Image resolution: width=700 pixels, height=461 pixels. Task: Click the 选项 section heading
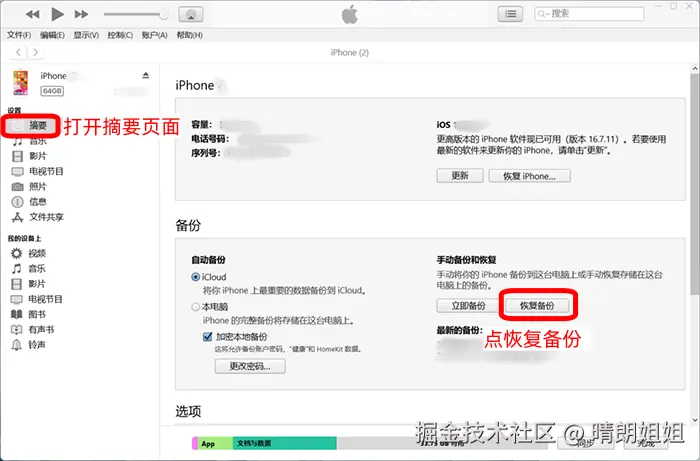click(x=188, y=411)
